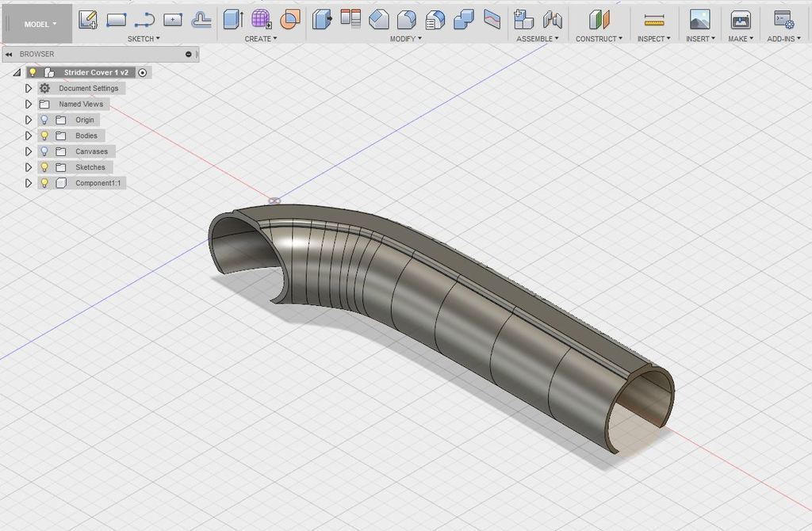Open the Create Form tool
The image size is (812, 531).
[x=262, y=17]
